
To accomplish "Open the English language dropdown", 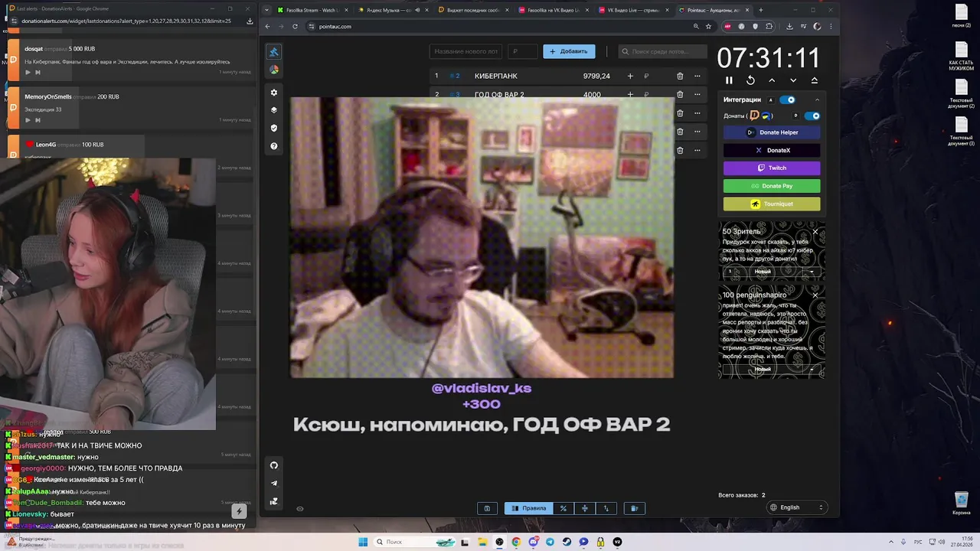I will coord(797,507).
